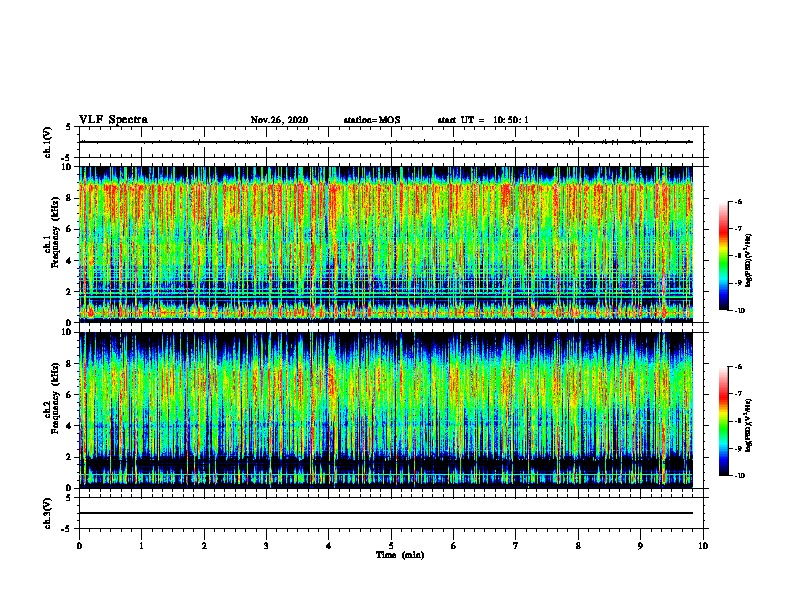Click the "5" tick on the time axis
Viewport: 792px width, 612px height.
(x=391, y=545)
